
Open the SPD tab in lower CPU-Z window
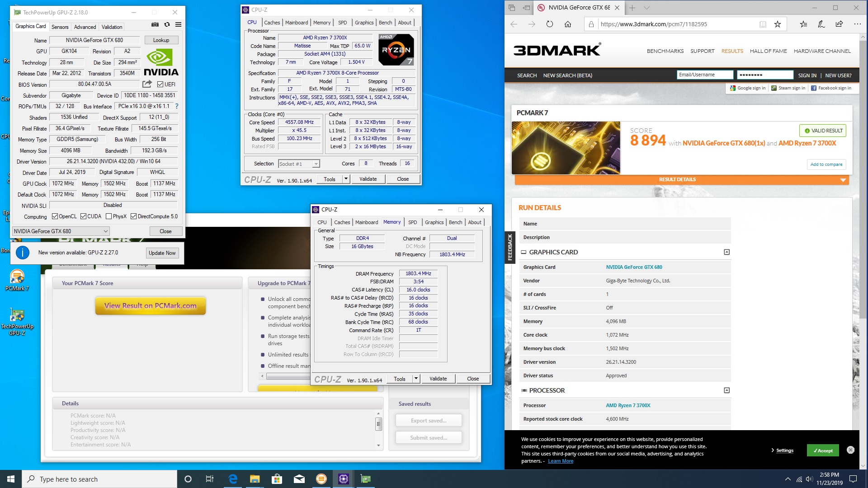[413, 222]
